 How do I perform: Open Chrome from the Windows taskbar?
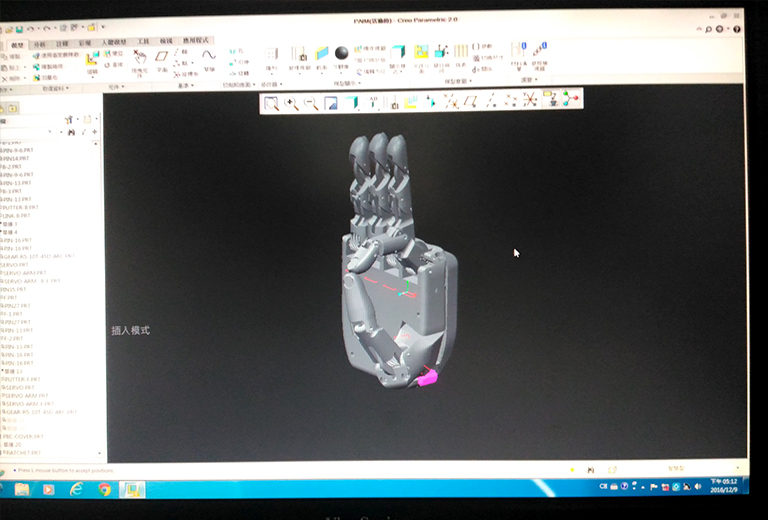(x=104, y=489)
